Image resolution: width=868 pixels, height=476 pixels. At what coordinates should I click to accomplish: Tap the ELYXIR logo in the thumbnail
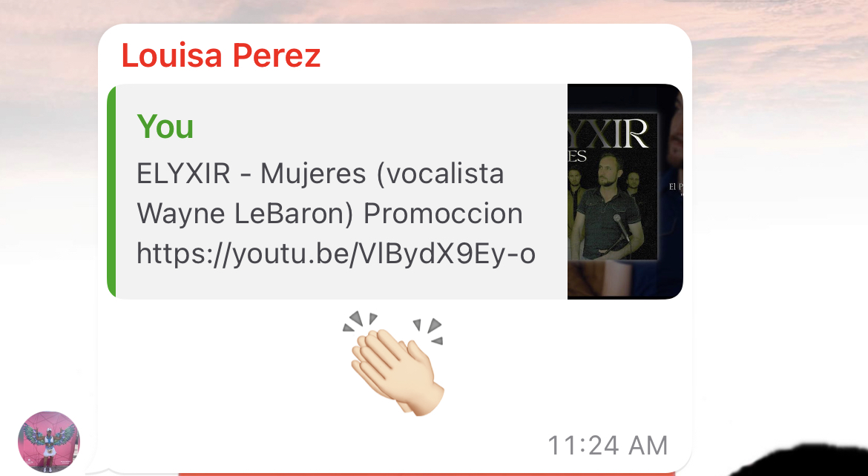point(608,133)
